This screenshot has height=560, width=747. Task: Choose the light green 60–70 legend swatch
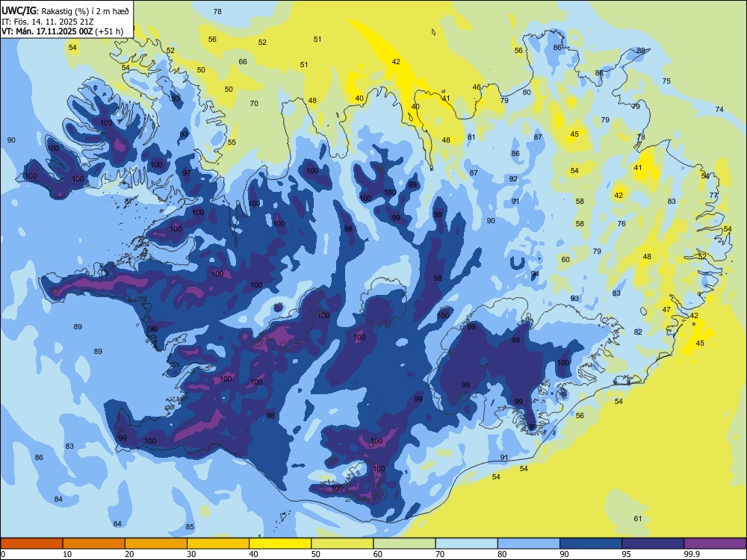404,544
